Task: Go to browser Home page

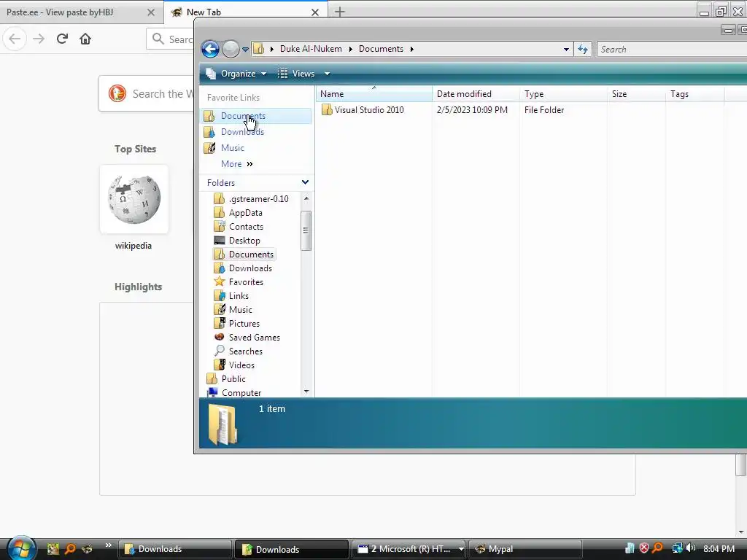Action: click(85, 39)
